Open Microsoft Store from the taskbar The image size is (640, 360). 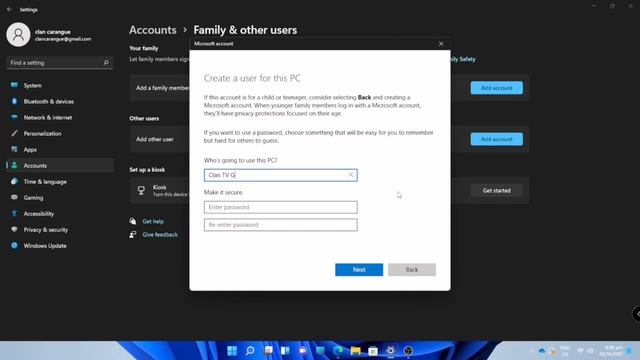click(373, 351)
